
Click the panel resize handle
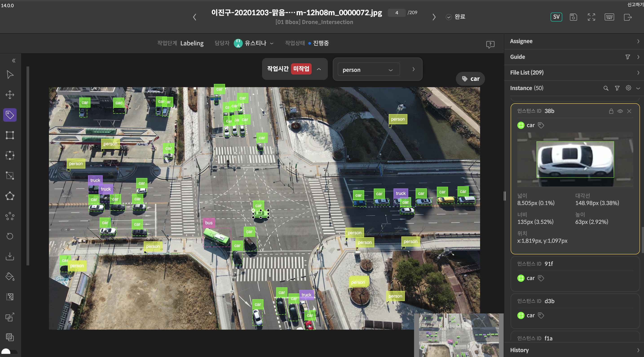505,196
